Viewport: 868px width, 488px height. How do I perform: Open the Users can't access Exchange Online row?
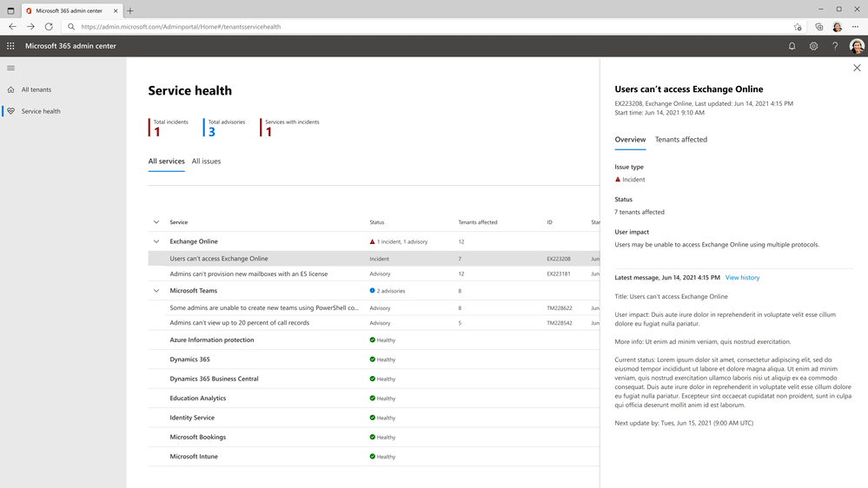pos(374,259)
